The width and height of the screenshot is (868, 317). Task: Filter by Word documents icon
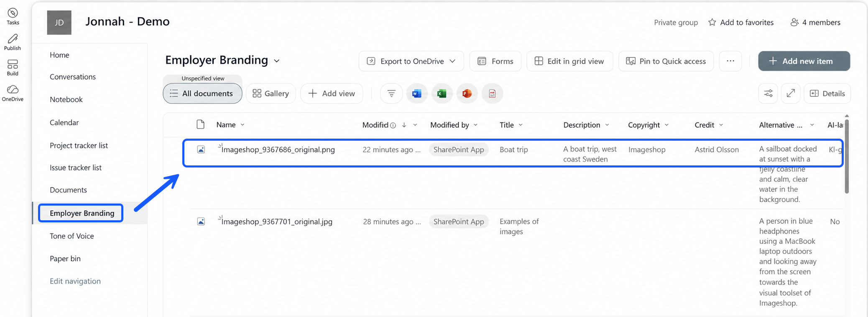(417, 93)
